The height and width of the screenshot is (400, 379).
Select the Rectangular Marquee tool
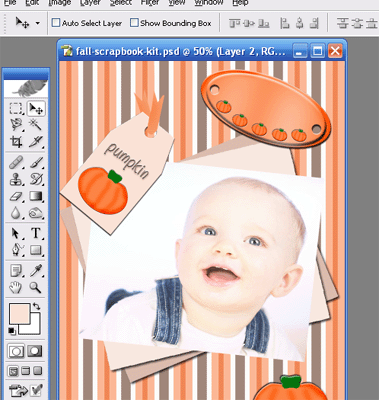(x=16, y=109)
